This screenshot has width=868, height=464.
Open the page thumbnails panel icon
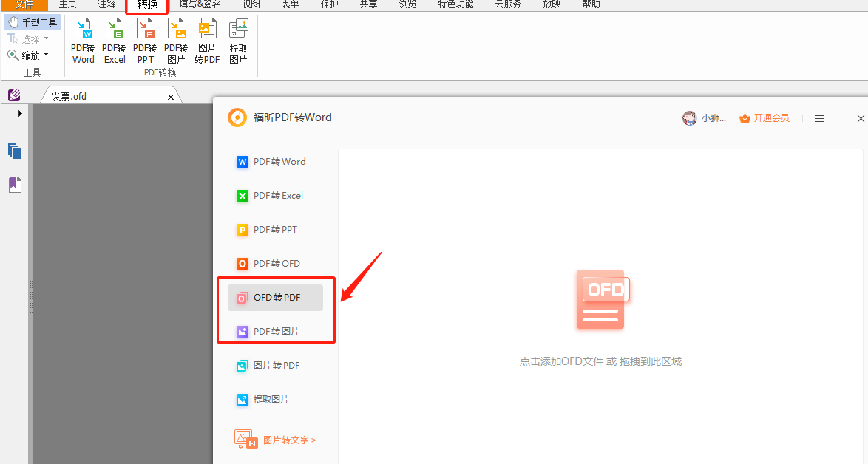(x=15, y=151)
